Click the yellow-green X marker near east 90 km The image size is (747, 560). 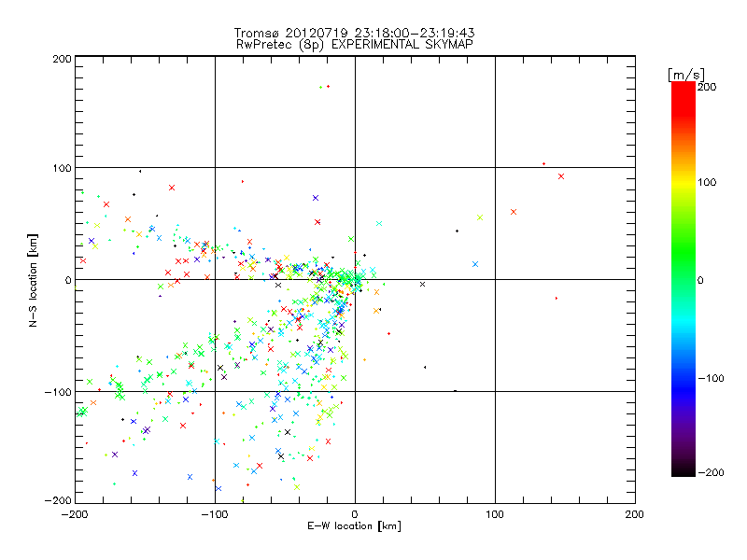pyautogui.click(x=480, y=217)
